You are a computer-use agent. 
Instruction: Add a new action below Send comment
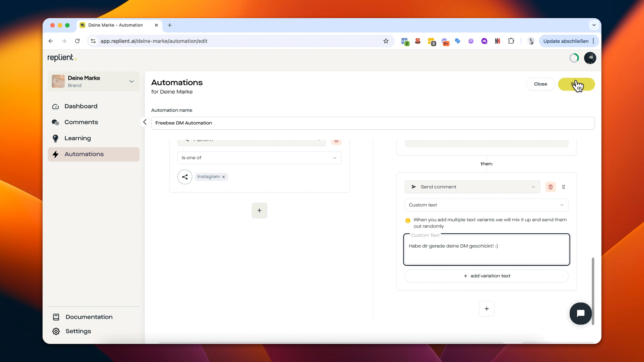(487, 309)
